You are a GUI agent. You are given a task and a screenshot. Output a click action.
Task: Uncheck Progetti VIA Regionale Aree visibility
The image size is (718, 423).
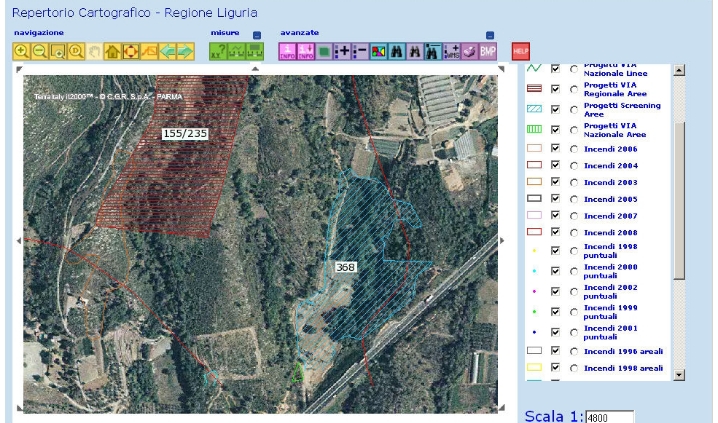click(555, 89)
